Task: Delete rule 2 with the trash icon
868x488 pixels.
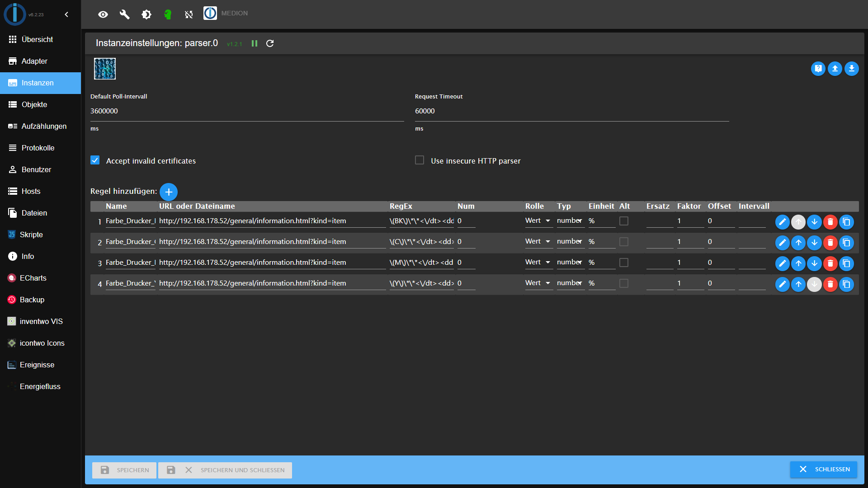Action: tap(830, 243)
